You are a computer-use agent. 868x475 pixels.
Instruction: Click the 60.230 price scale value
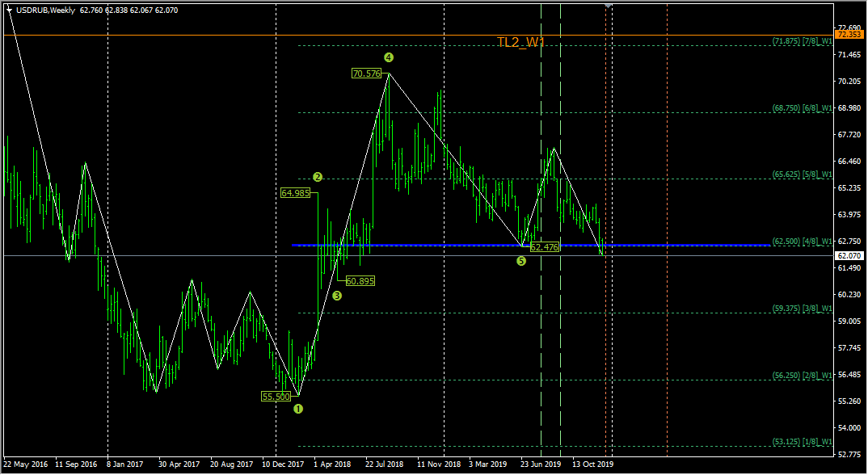tap(849, 295)
